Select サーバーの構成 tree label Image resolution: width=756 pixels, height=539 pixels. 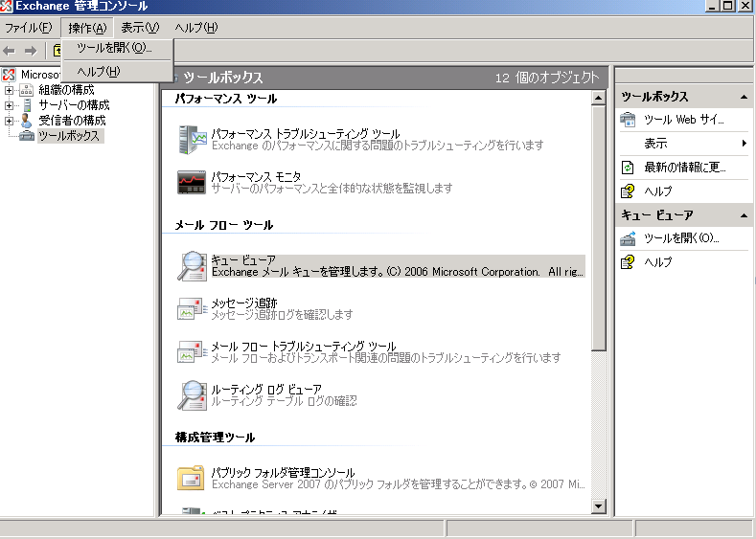click(74, 105)
